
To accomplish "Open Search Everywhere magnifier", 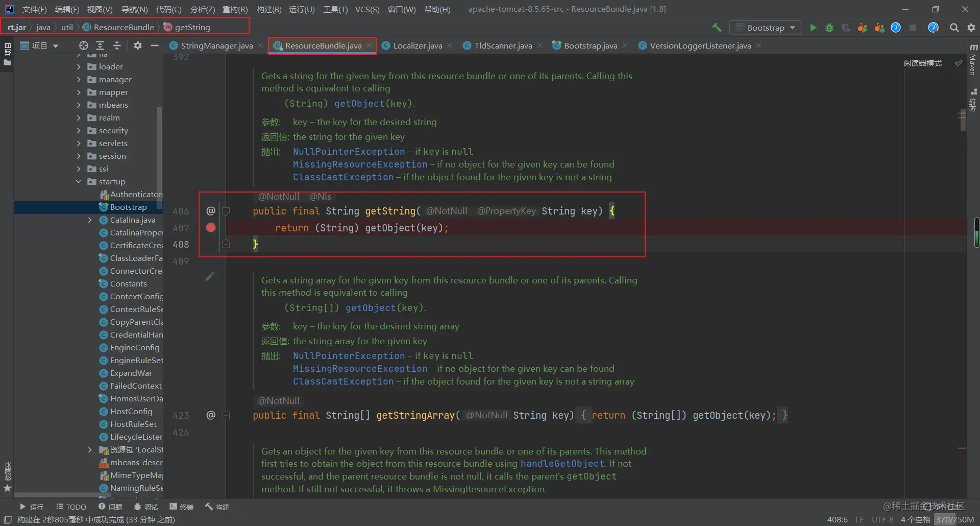I will [954, 28].
